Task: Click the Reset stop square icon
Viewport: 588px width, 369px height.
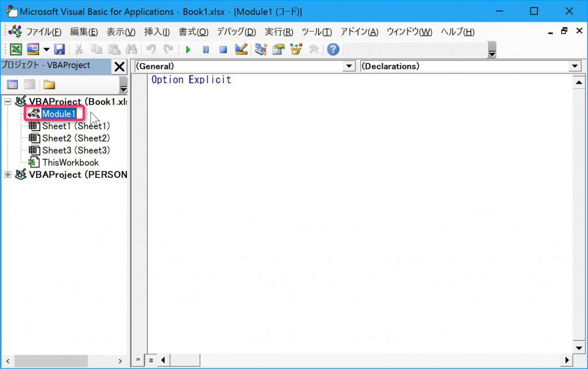Action: 223,49
